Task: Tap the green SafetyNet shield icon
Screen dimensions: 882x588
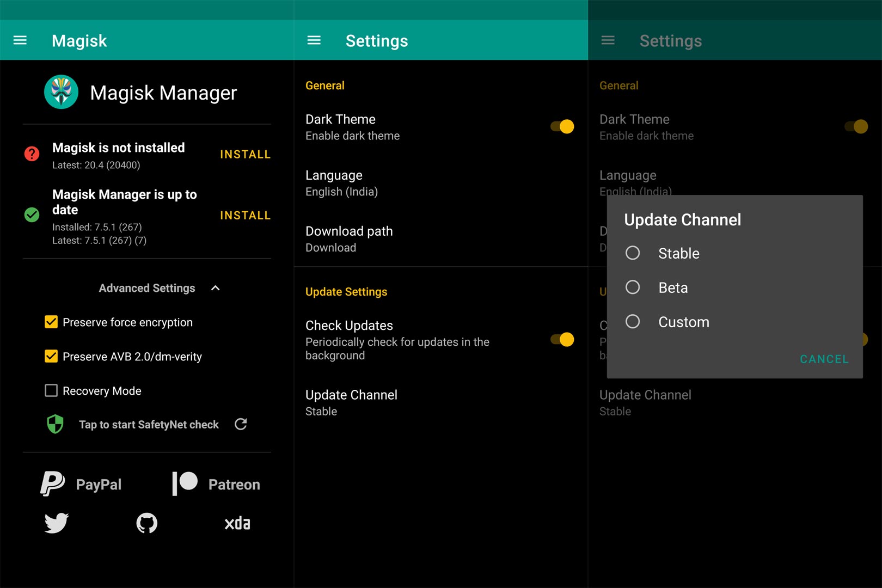Action: click(55, 424)
